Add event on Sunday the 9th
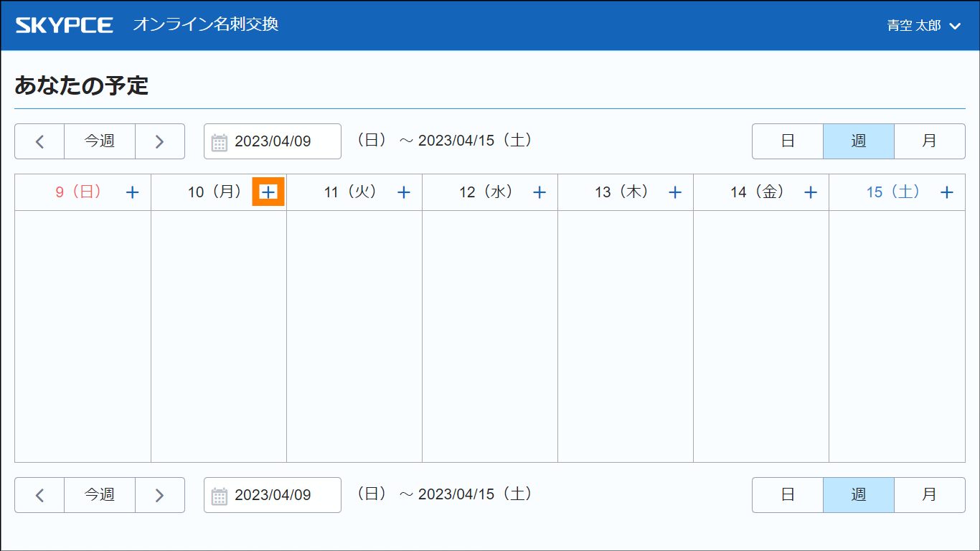980x551 pixels. coord(133,192)
